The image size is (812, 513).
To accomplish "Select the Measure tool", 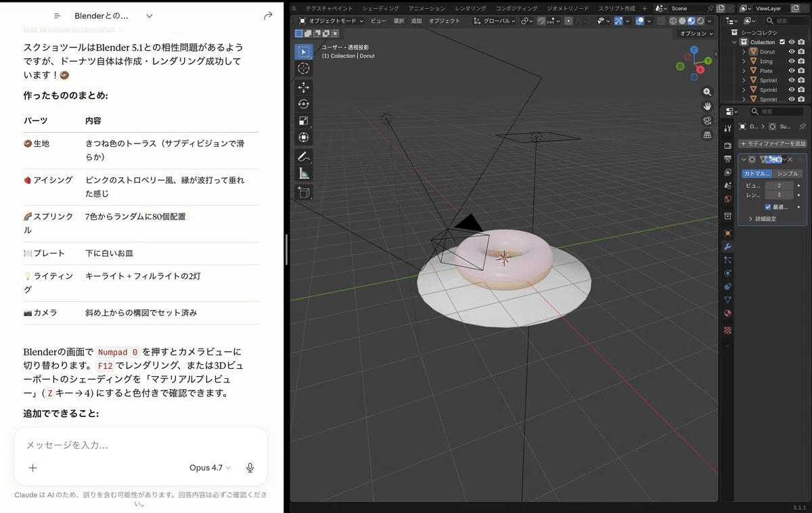I will (304, 174).
